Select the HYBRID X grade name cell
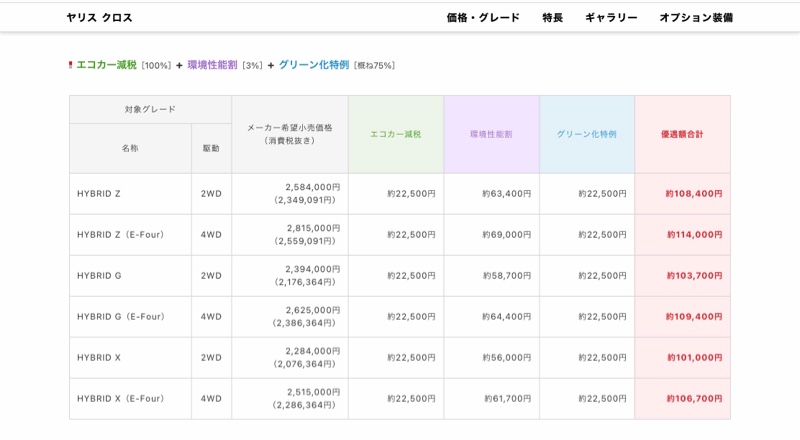Viewport: 800px width, 440px height. pyautogui.click(x=130, y=357)
